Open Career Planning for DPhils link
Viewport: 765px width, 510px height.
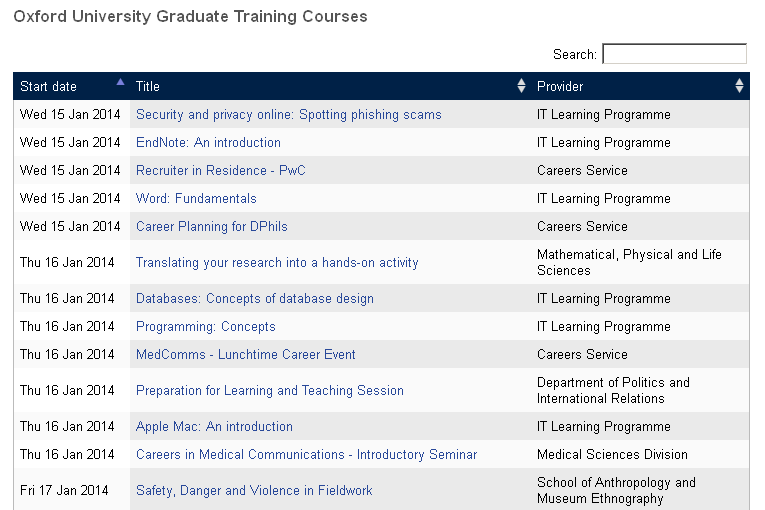coord(211,226)
